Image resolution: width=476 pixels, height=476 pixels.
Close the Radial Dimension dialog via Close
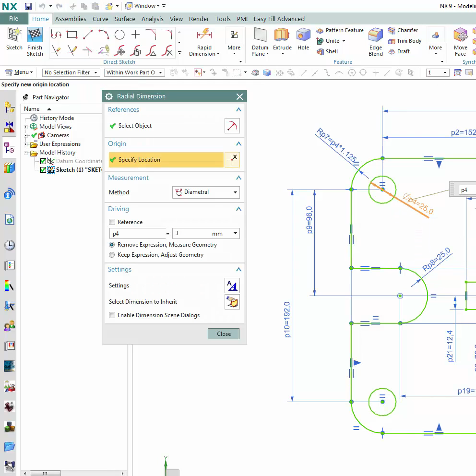pos(224,333)
